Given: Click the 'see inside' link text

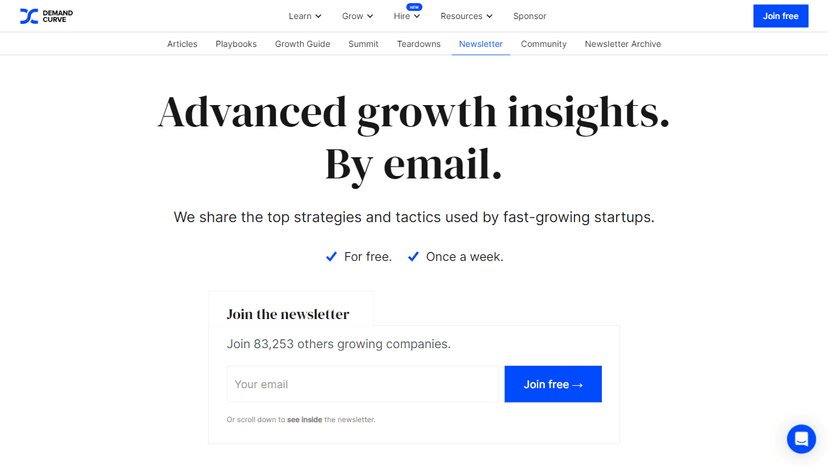Looking at the screenshot, I should tap(304, 420).
